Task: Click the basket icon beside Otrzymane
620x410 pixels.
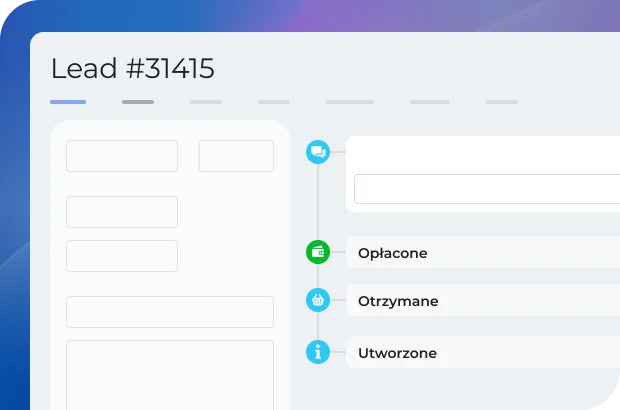Action: [x=318, y=300]
